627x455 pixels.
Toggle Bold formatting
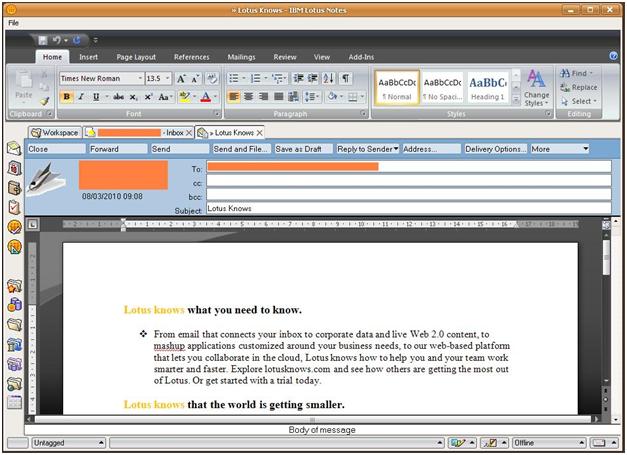[66, 97]
